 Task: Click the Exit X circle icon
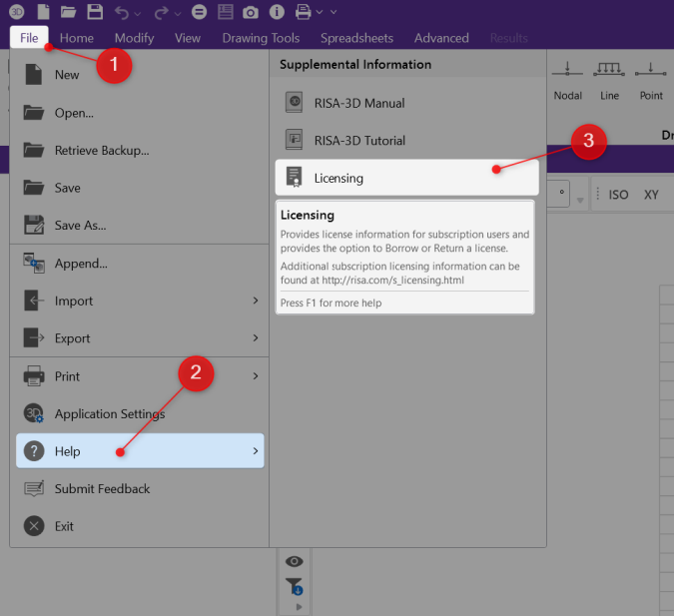coord(34,526)
